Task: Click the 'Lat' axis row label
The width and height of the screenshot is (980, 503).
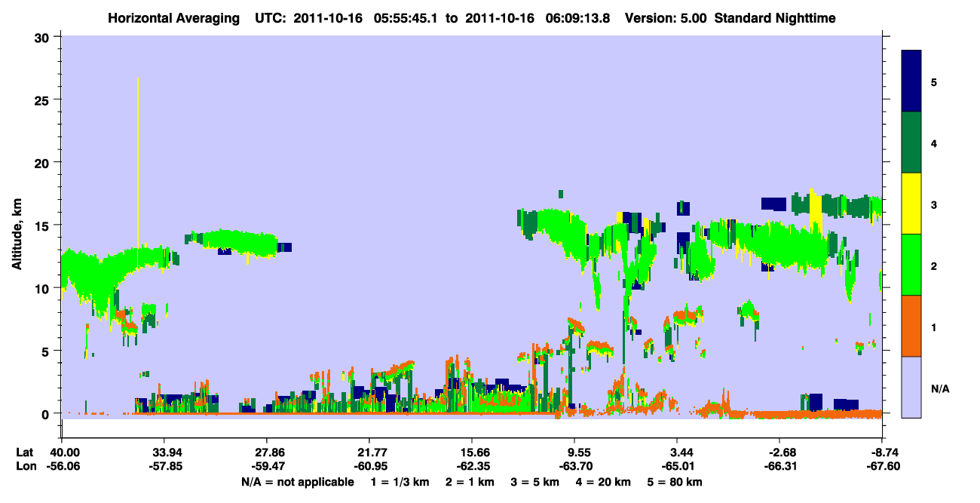Action: coord(25,452)
